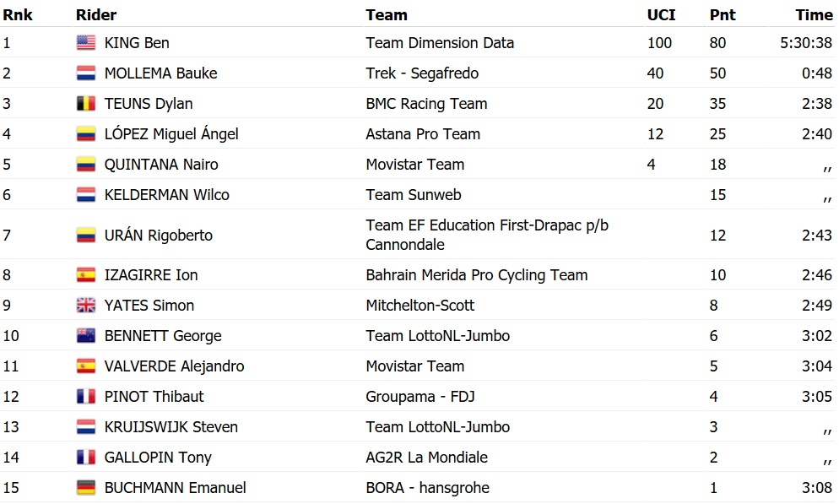Screen dimensions: 839x504
Task: Sort by the Rnk column header
Action: coord(18,14)
